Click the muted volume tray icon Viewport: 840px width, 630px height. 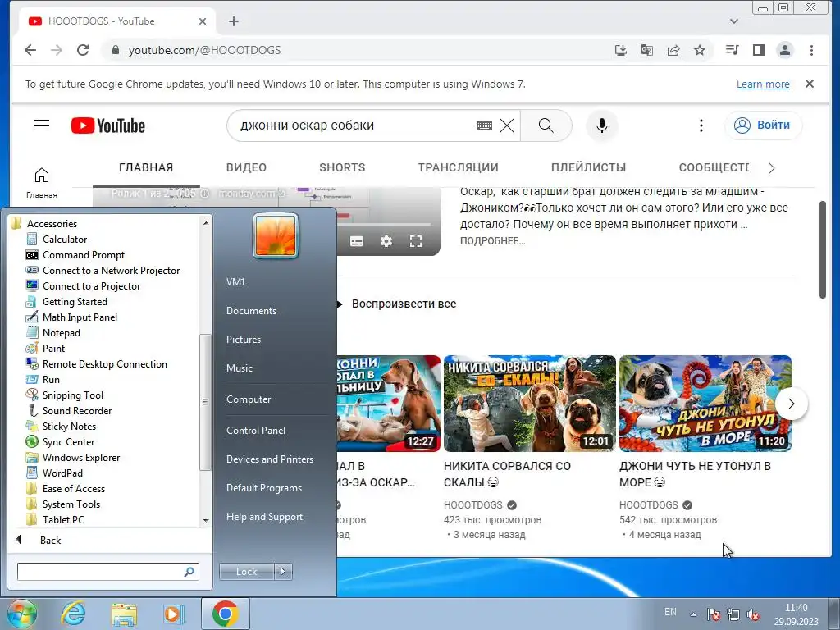click(753, 614)
